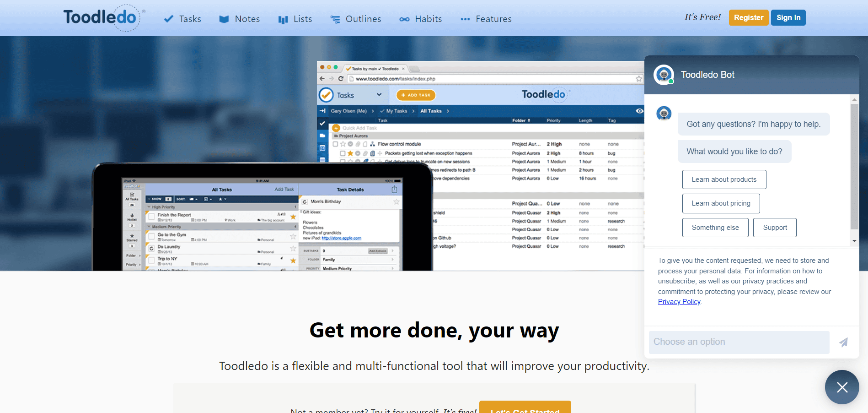Image resolution: width=868 pixels, height=413 pixels.
Task: Collapse the Medium Priority group on iPad
Action: tap(149, 227)
